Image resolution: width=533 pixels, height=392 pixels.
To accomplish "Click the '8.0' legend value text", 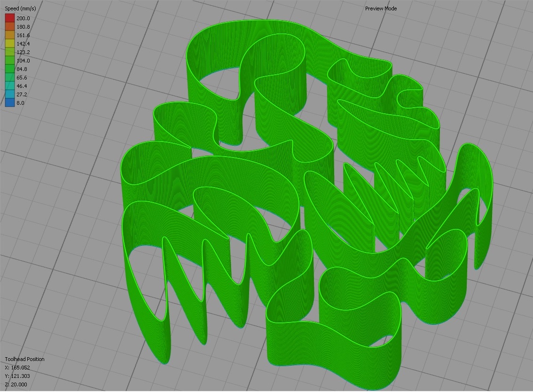I will 20,103.
